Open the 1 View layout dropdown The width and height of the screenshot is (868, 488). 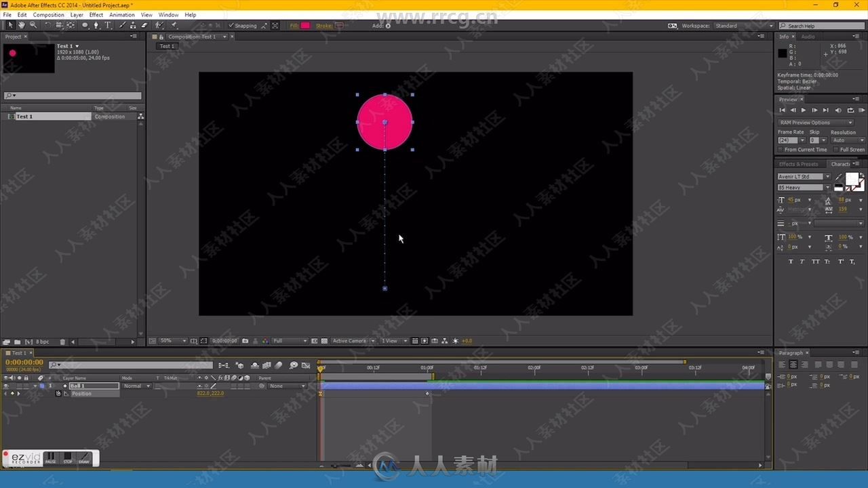point(393,341)
